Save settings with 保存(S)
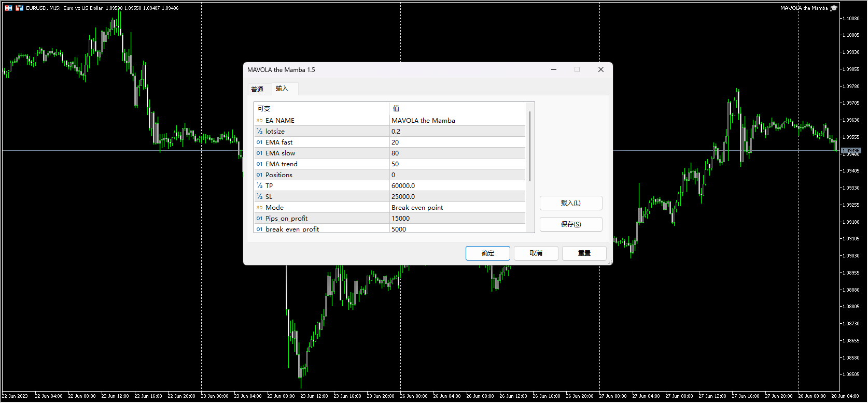 coord(570,224)
